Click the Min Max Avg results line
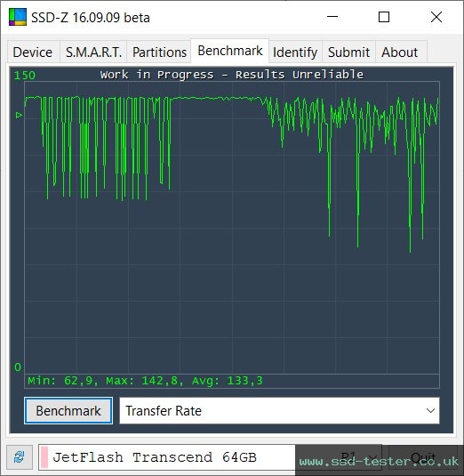This screenshot has width=464, height=476. pos(145,381)
